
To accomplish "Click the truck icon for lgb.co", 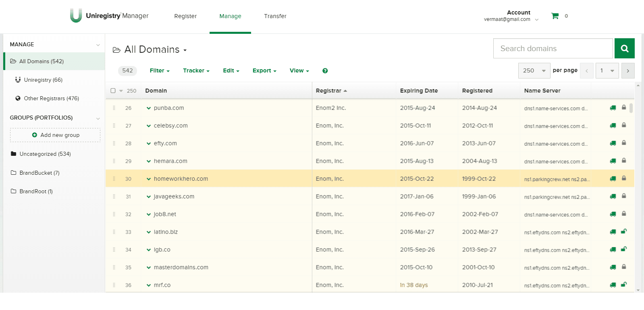I will pos(613,250).
